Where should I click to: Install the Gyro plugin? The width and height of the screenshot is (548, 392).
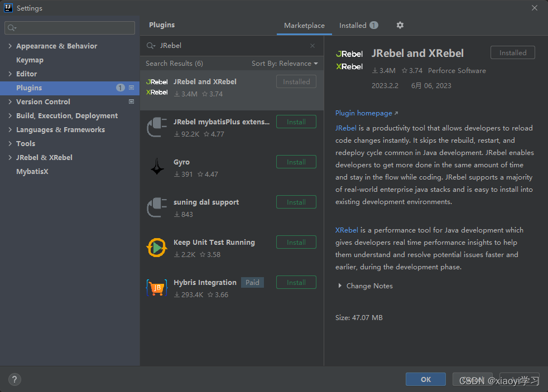[296, 162]
